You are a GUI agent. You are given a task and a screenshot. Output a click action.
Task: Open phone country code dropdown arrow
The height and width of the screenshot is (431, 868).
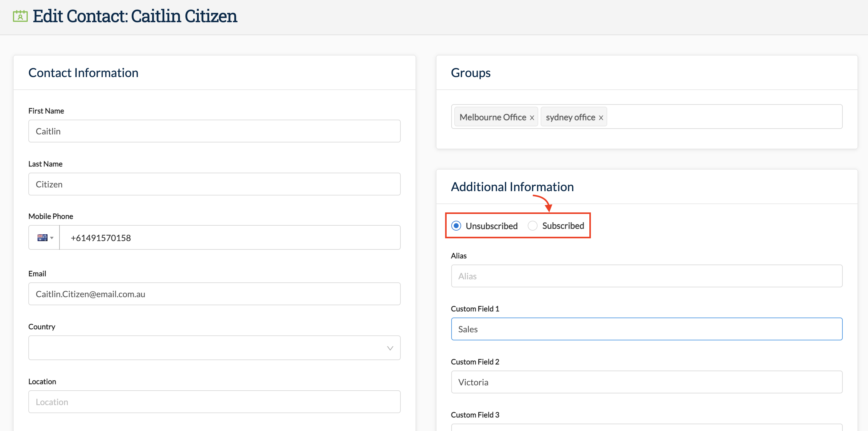click(52, 238)
